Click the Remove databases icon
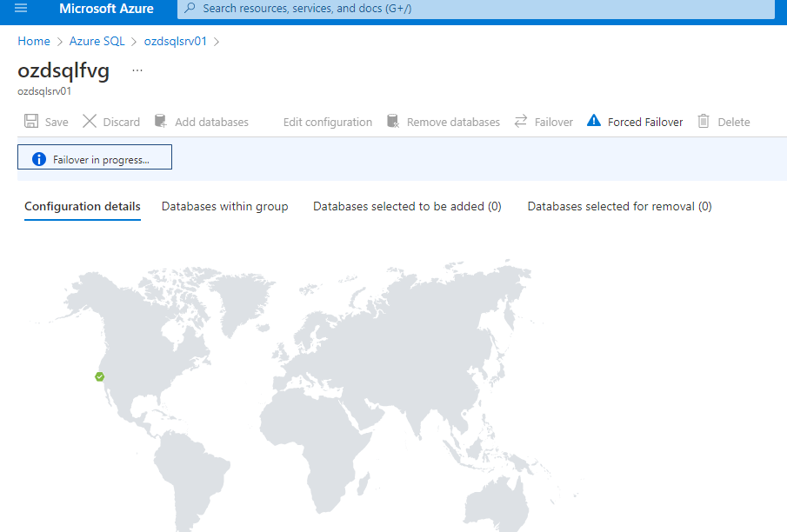The image size is (787, 532). point(393,121)
